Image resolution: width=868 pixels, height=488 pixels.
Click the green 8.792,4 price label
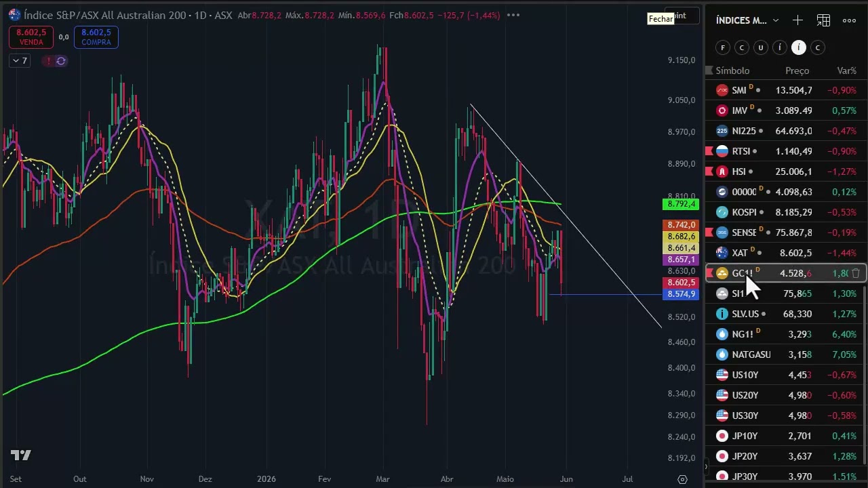pos(681,204)
